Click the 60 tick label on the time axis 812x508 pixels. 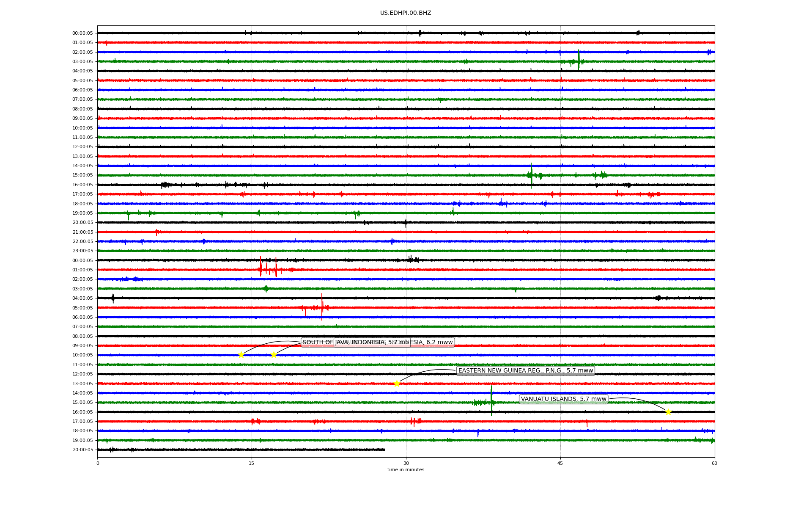coord(714,463)
